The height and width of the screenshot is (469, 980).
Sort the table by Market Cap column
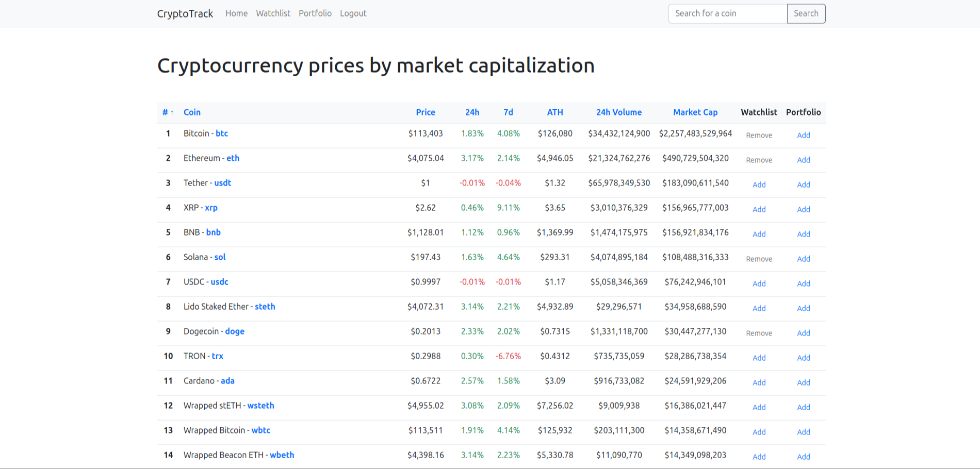[x=695, y=112]
